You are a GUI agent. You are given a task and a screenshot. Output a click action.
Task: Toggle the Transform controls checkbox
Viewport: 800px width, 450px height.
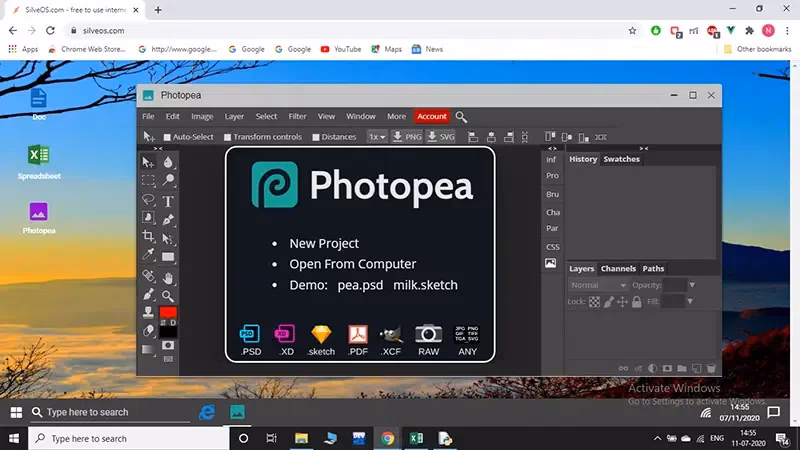point(228,137)
